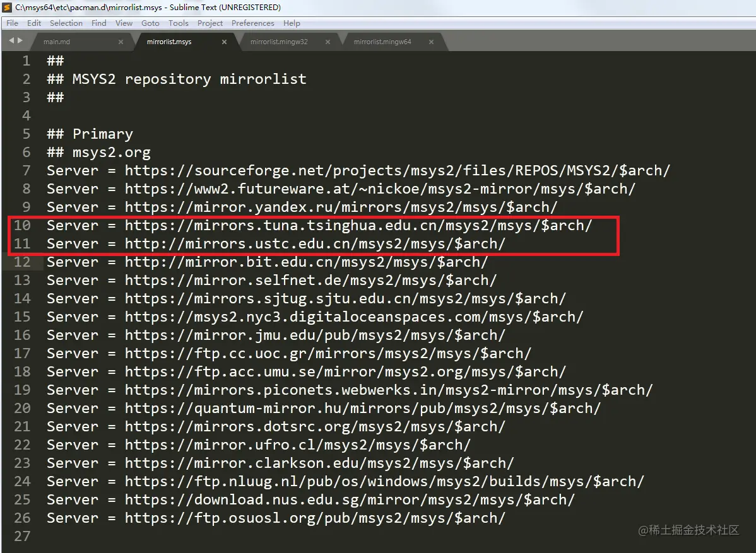The height and width of the screenshot is (553, 756).
Task: Open the Find menu
Action: pyautogui.click(x=98, y=23)
